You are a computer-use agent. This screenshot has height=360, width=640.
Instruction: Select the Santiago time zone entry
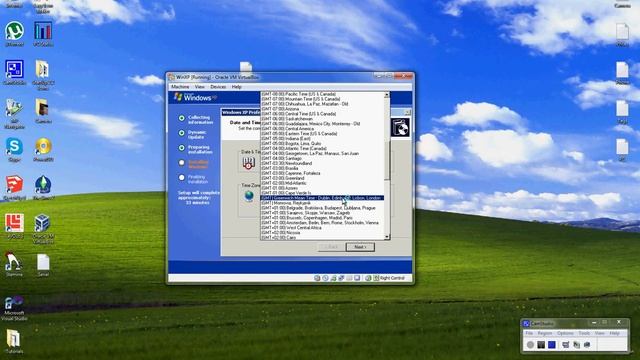coord(322,158)
